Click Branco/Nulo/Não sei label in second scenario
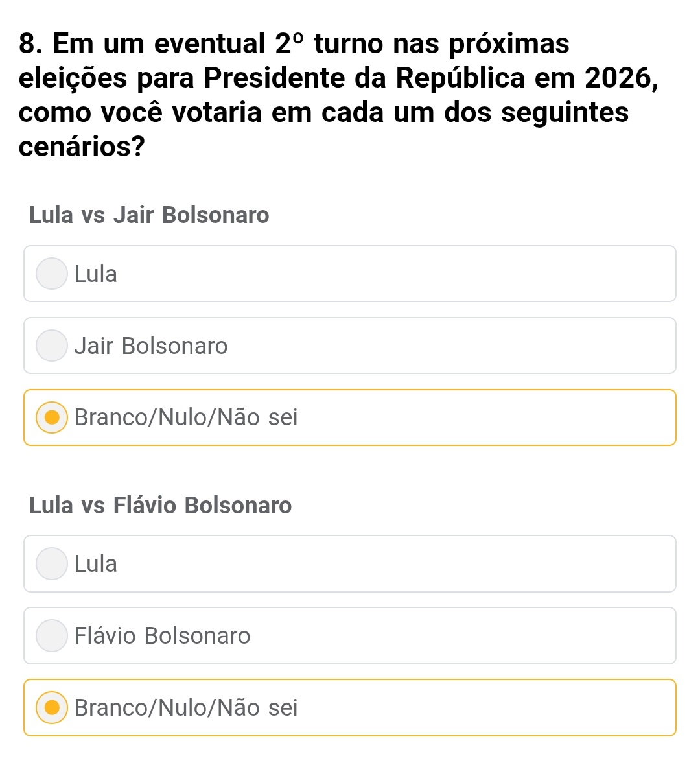The height and width of the screenshot is (776, 700). pyautogui.click(x=186, y=708)
